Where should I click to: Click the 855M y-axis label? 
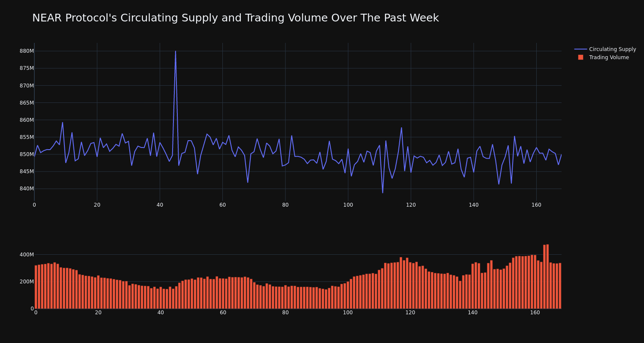(27, 137)
